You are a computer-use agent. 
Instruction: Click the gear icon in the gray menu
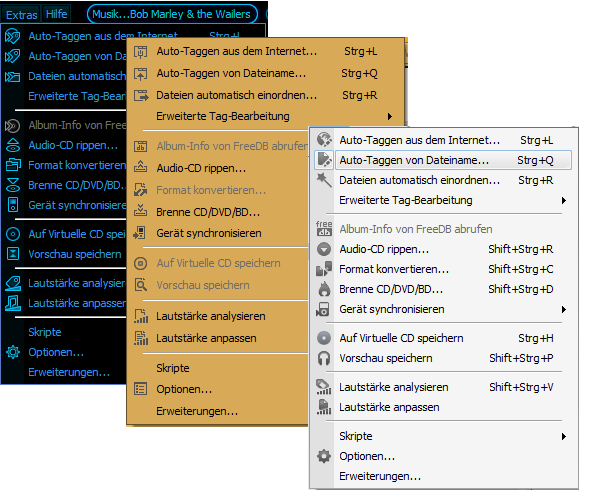coord(324,456)
